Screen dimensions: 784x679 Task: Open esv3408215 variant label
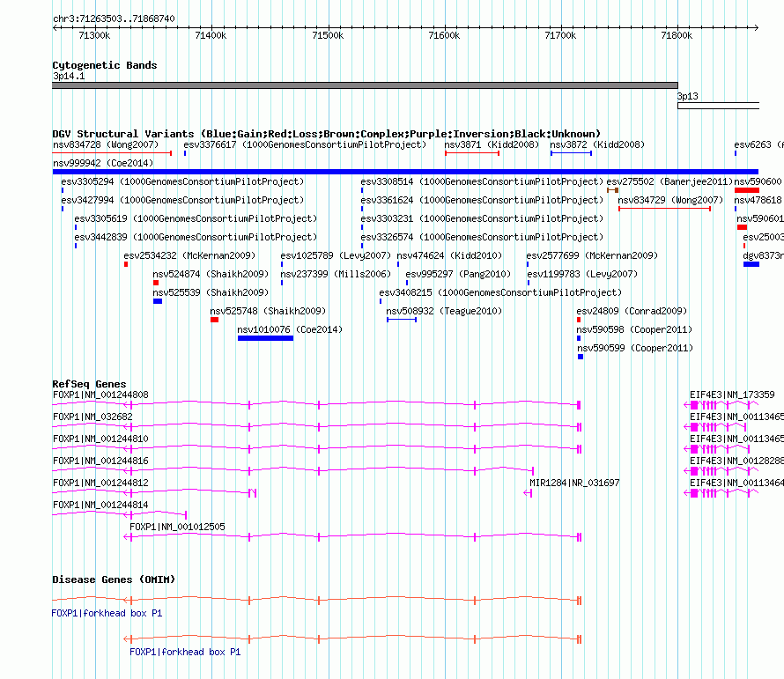(x=500, y=292)
